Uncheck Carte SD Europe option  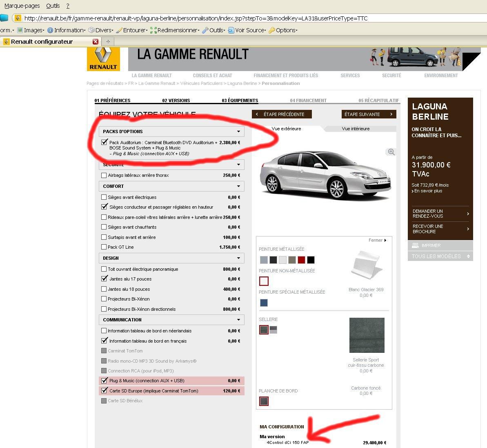click(x=105, y=390)
